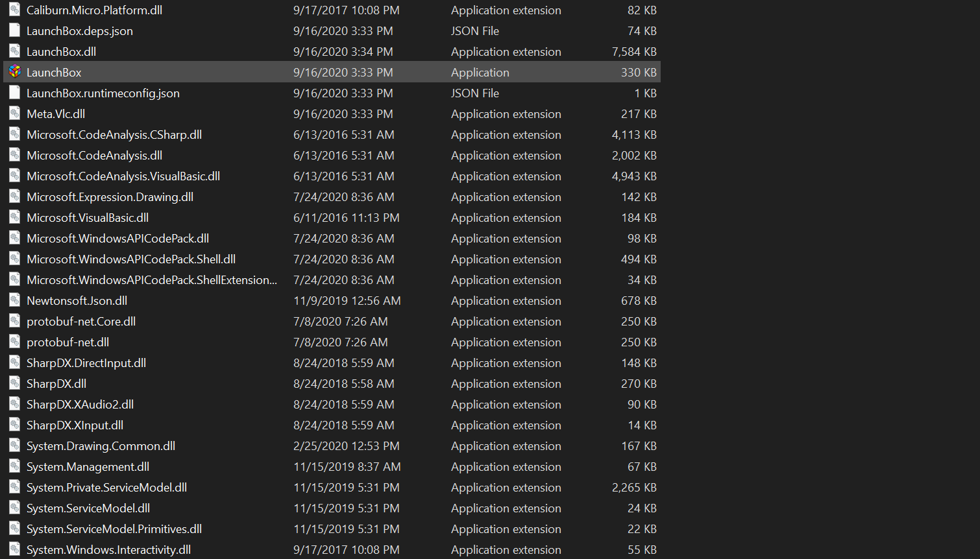Select file name Microsoft.CodeAnalysis.VisualBasic.dll

pyautogui.click(x=123, y=176)
